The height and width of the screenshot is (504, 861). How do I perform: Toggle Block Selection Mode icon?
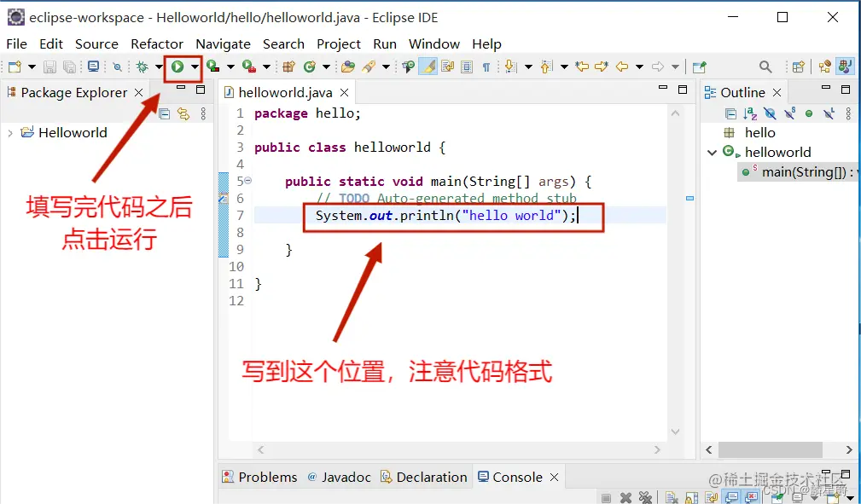(467, 67)
